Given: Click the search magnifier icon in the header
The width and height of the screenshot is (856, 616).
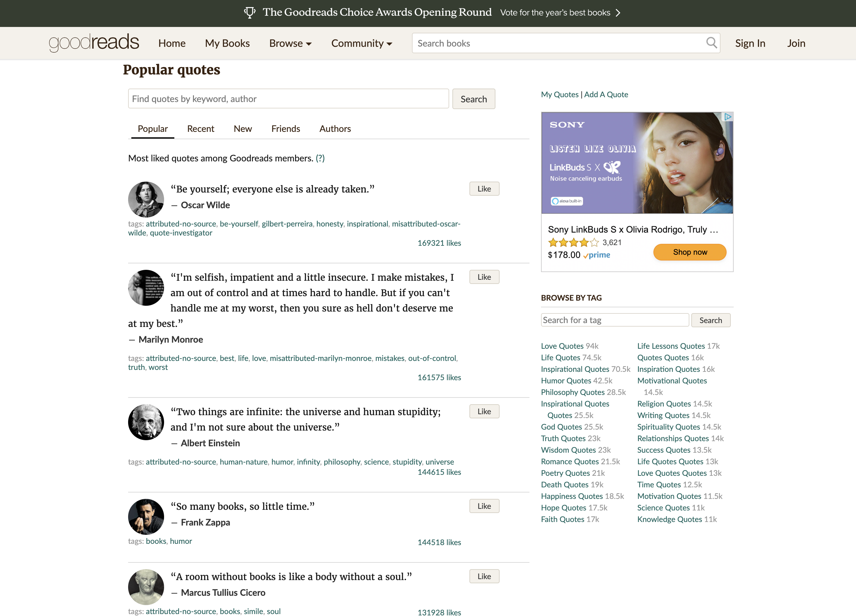Looking at the screenshot, I should pyautogui.click(x=711, y=43).
